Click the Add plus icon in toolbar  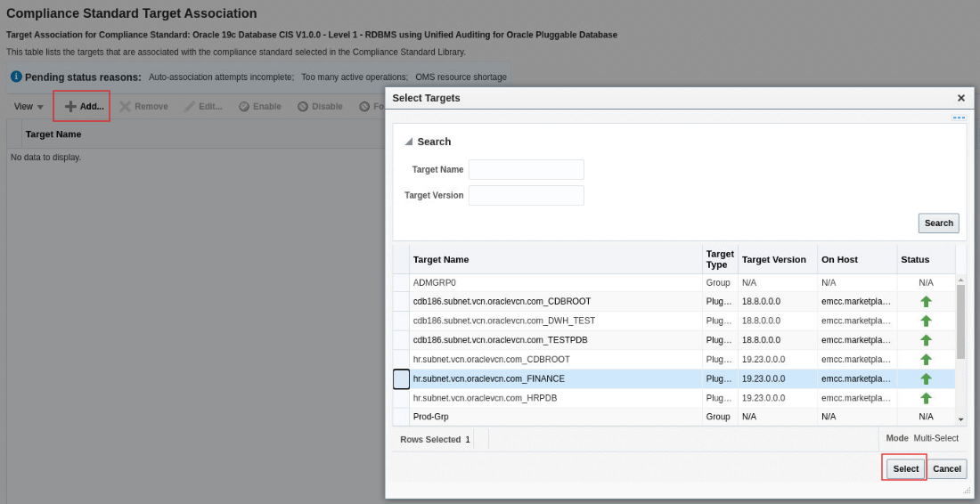click(70, 107)
